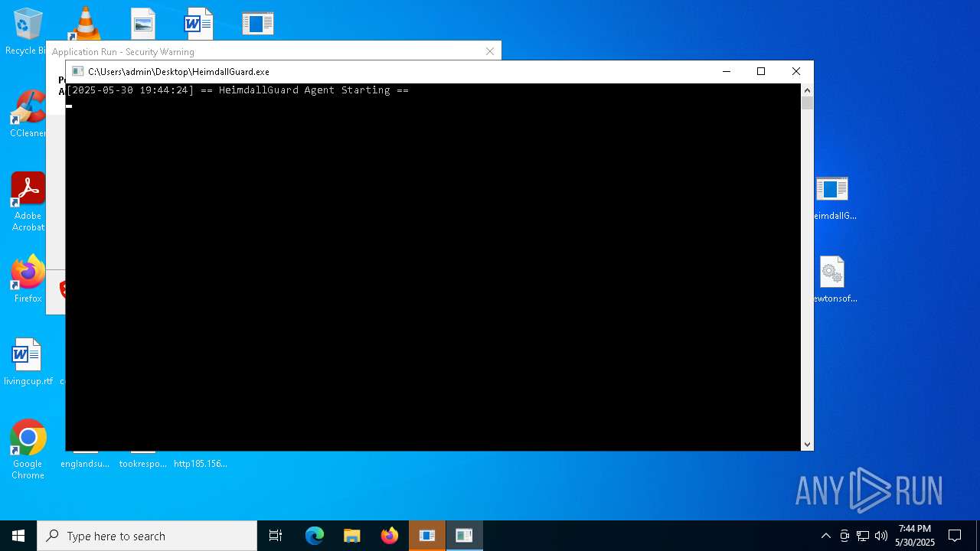Close the HeimdallGuard console window
The width and height of the screenshot is (980, 551).
point(796,71)
